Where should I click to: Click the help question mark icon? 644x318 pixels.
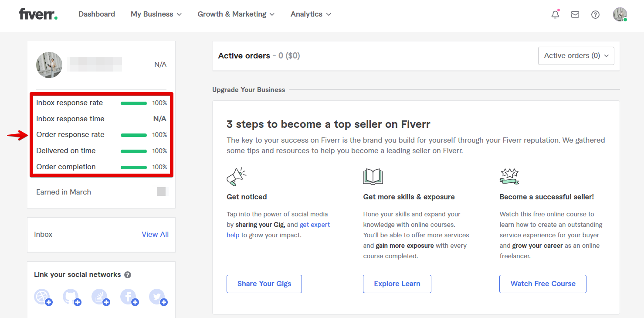tap(595, 14)
